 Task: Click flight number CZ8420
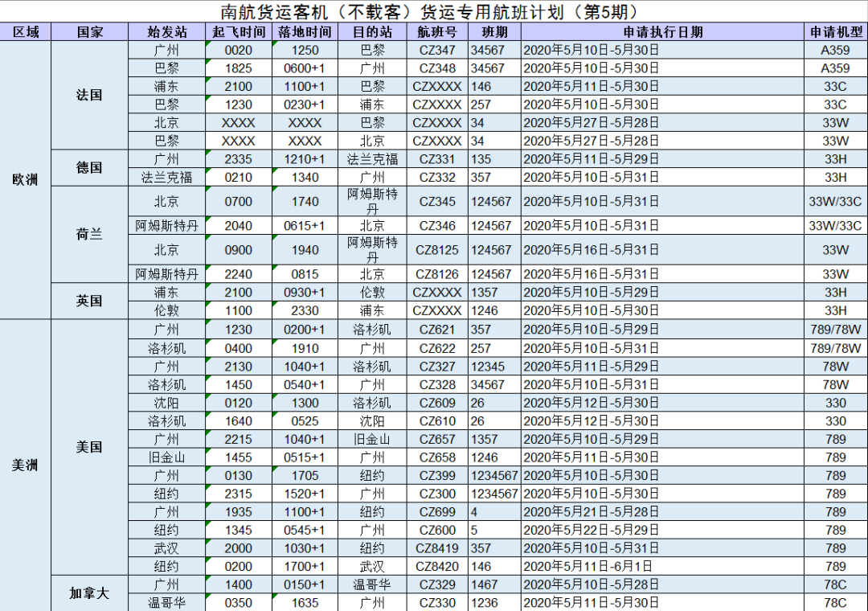[x=437, y=566]
